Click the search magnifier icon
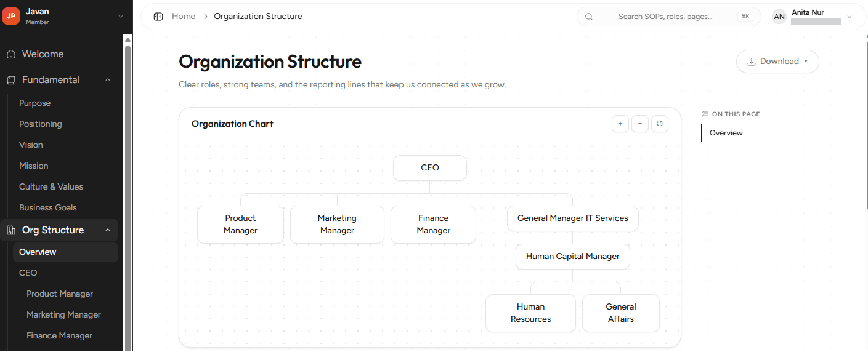Screen dimensions: 868x352 tap(589, 17)
